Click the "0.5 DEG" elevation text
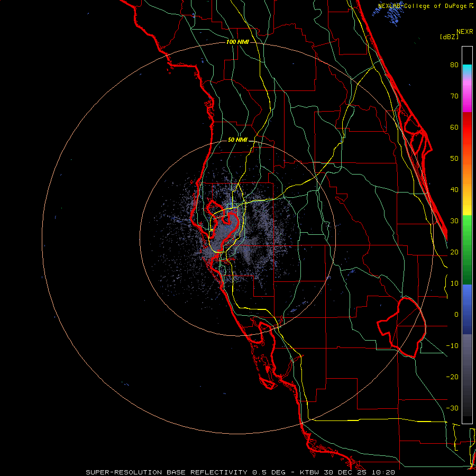The image size is (476, 476). point(269,472)
